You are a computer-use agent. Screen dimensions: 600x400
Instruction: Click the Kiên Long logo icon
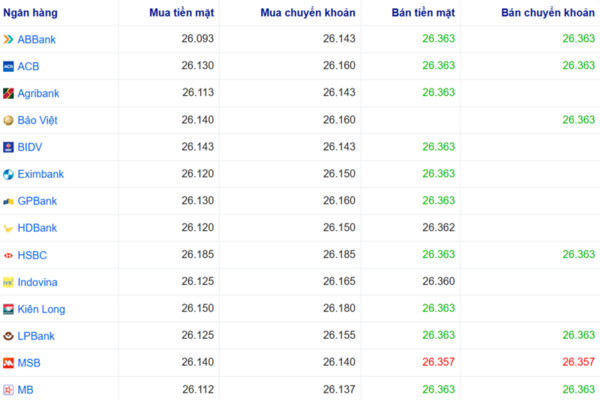(9, 309)
